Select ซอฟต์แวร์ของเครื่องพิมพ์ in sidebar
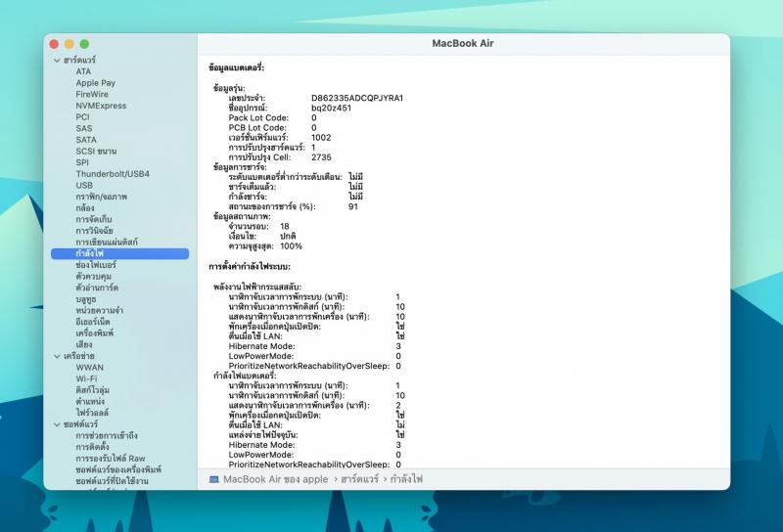 tap(118, 470)
